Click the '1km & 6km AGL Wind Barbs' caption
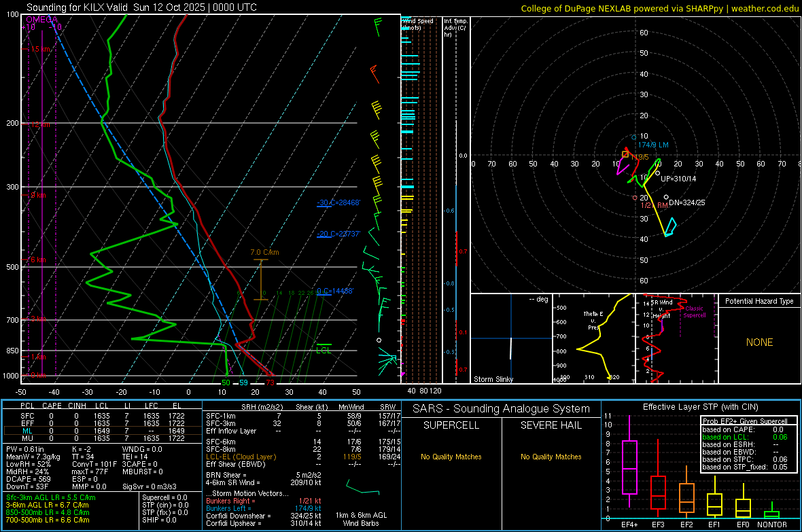This screenshot has width=802, height=532. coord(361,519)
